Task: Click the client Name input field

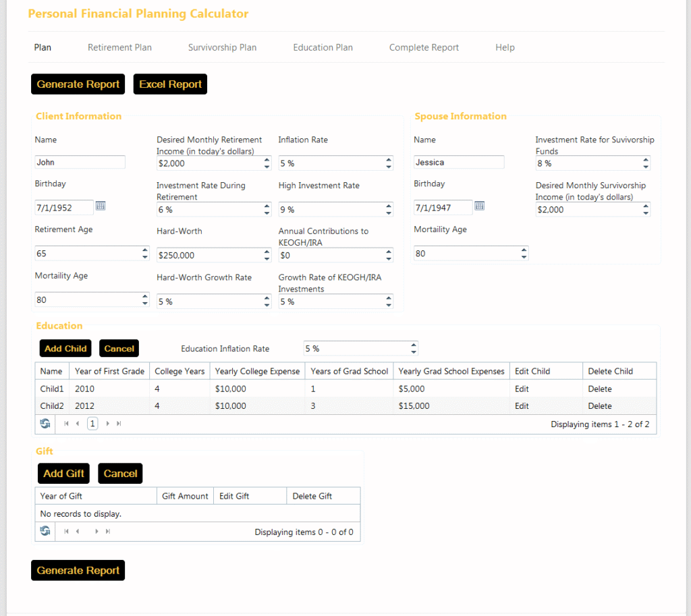Action: (80, 162)
